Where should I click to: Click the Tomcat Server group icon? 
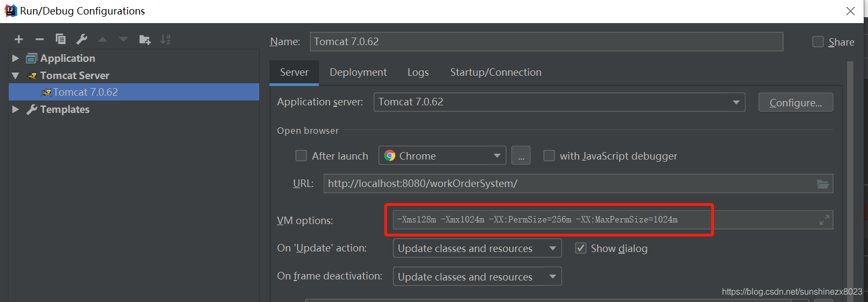pyautogui.click(x=32, y=76)
